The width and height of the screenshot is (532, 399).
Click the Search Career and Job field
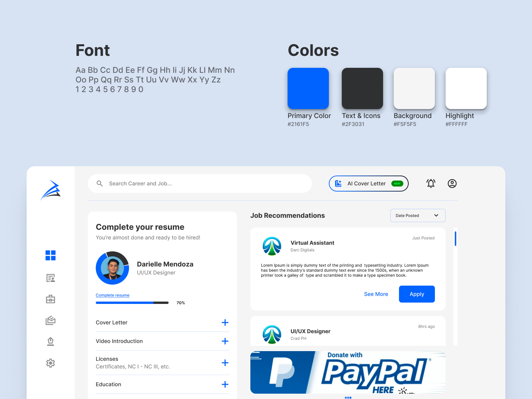click(199, 183)
